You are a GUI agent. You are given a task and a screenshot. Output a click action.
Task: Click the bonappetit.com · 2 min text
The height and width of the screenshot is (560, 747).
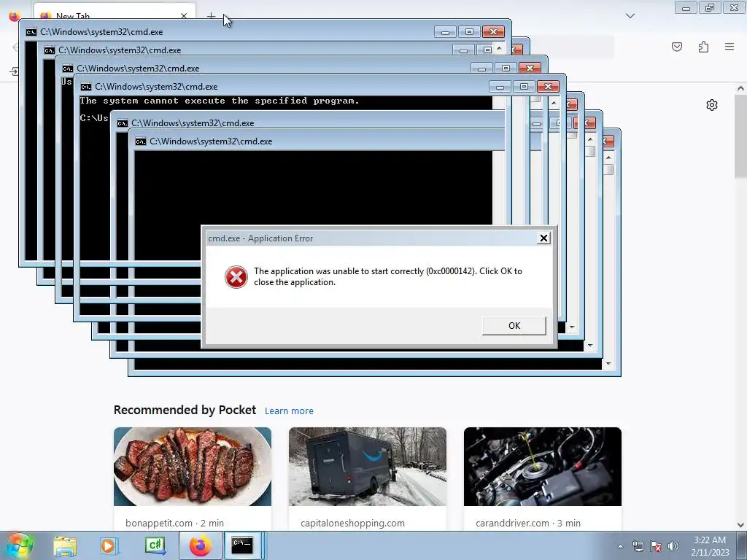tap(174, 523)
